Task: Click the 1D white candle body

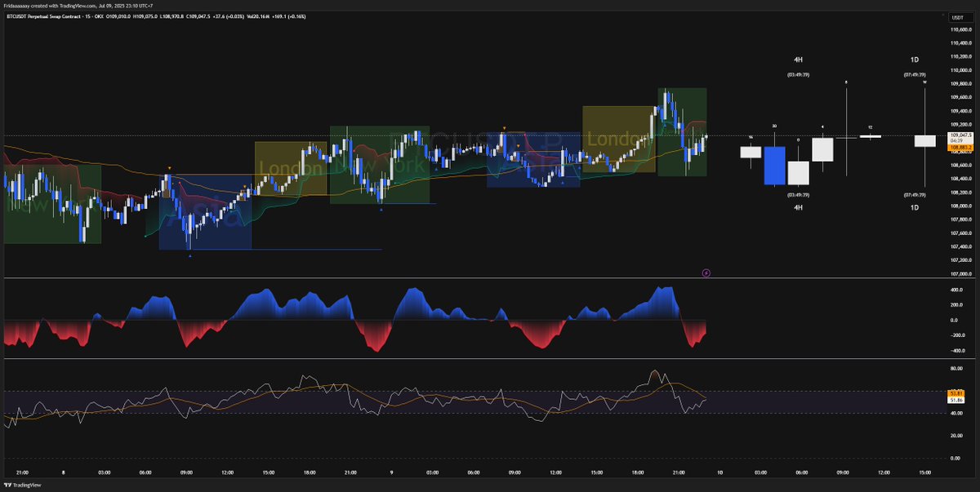Action: click(x=924, y=140)
